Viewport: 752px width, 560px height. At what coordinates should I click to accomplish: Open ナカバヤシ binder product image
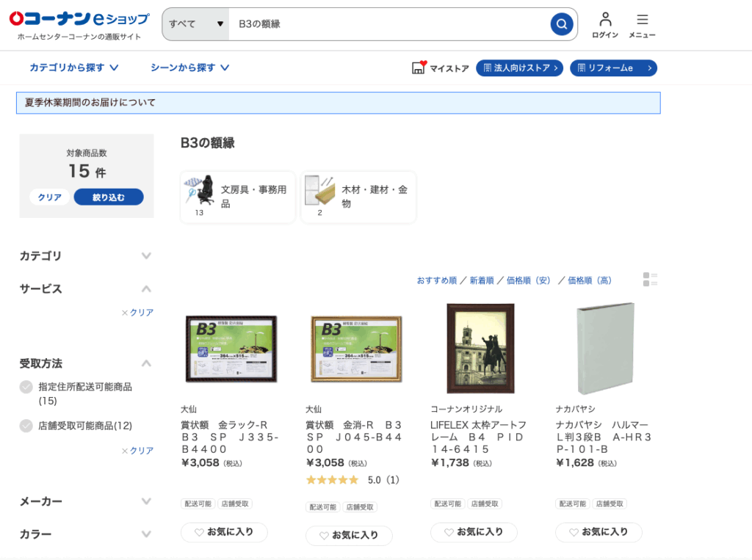click(606, 349)
